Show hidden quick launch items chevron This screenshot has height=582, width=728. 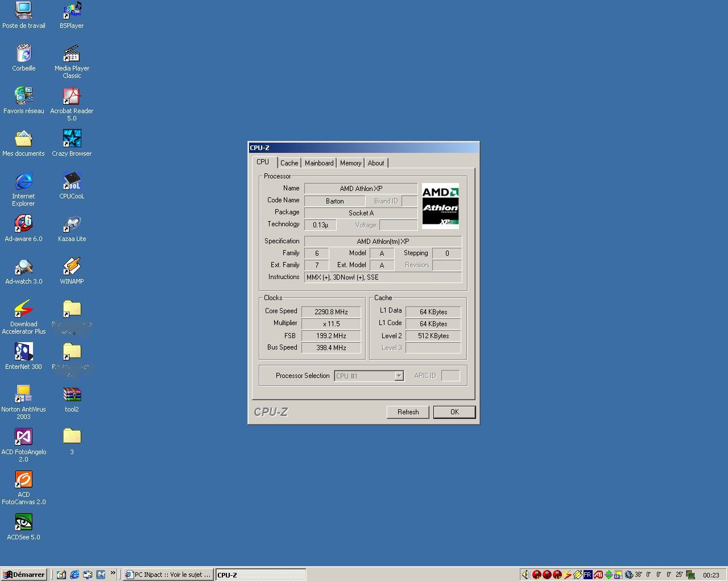pyautogui.click(x=113, y=573)
